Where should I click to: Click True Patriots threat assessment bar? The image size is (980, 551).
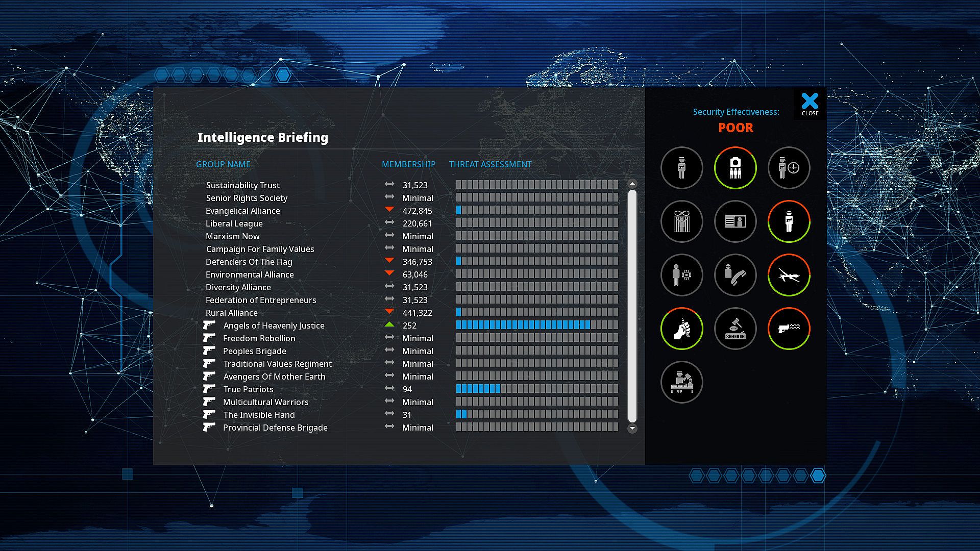536,389
